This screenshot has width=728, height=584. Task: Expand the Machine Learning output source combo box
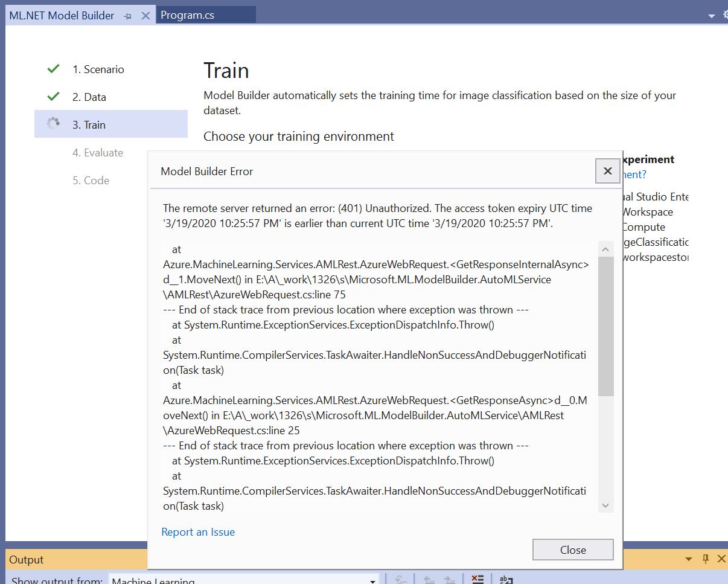pos(372,580)
